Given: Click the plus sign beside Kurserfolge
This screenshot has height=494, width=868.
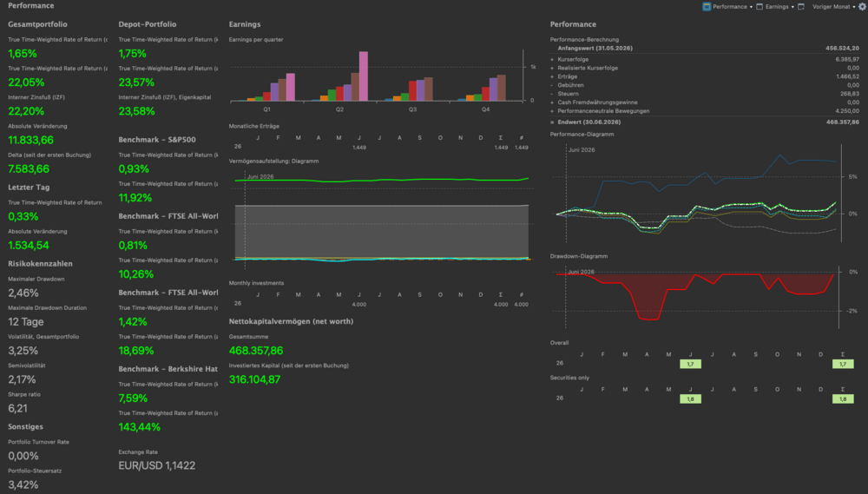Looking at the screenshot, I should tap(552, 59).
